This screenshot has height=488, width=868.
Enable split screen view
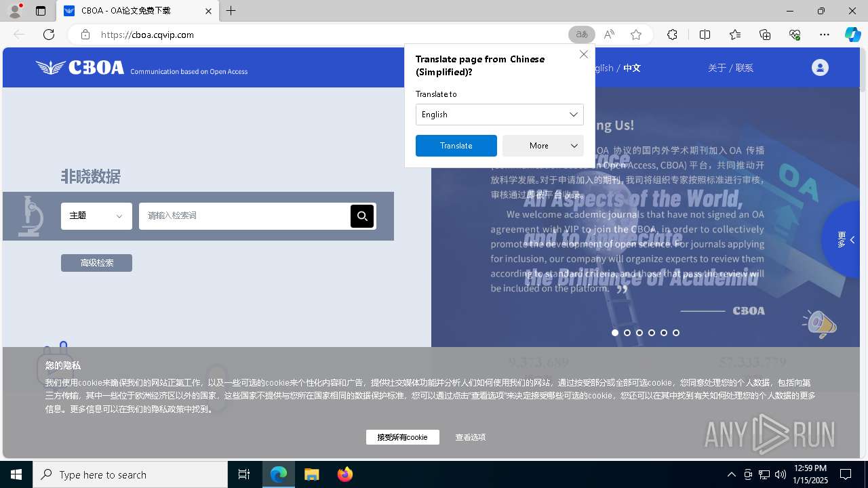click(705, 35)
